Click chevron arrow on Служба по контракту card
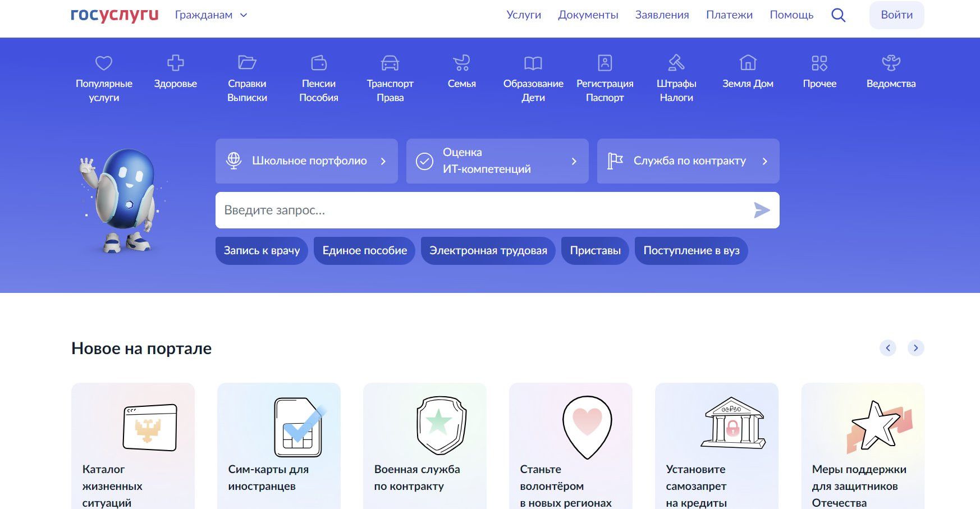Image resolution: width=980 pixels, height=509 pixels. coord(765,161)
